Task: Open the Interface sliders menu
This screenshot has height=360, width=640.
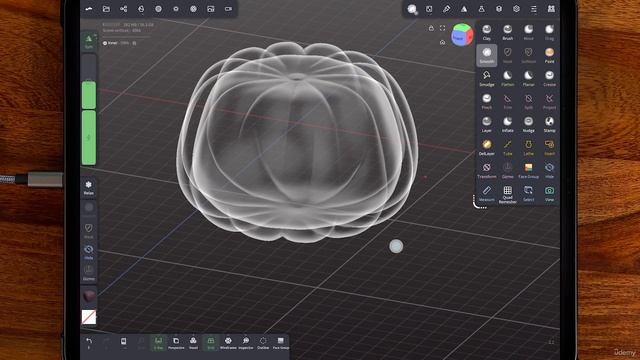Action: point(534,9)
